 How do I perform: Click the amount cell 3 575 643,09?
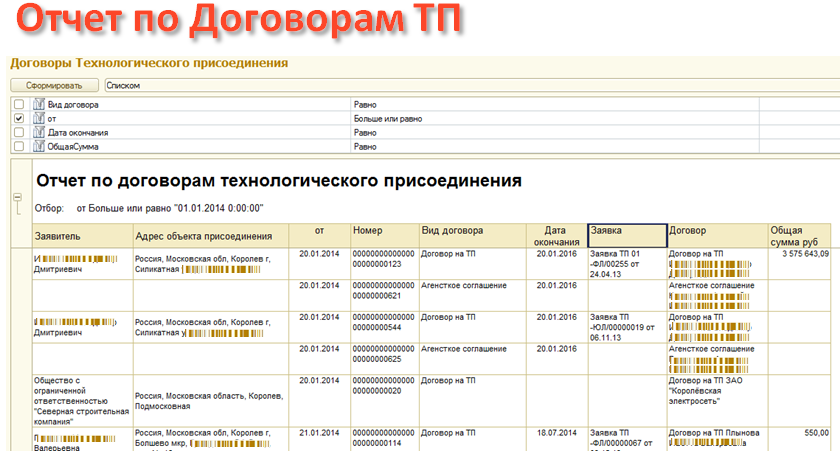pyautogui.click(x=798, y=254)
